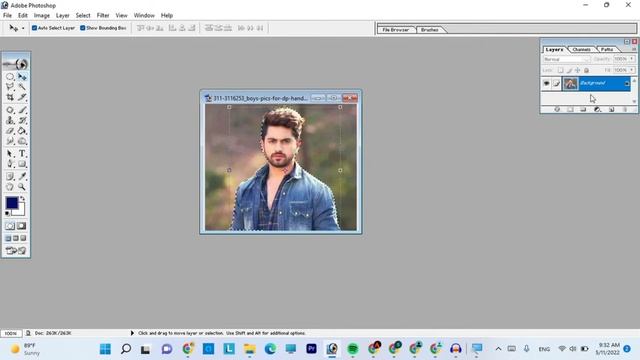
Task: Select the Elliptical Marquee tool
Action: point(10,76)
